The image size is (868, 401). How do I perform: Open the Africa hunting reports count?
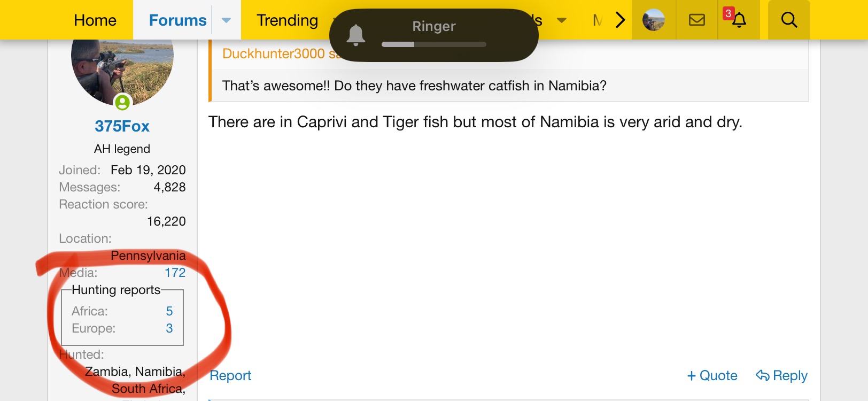(169, 311)
